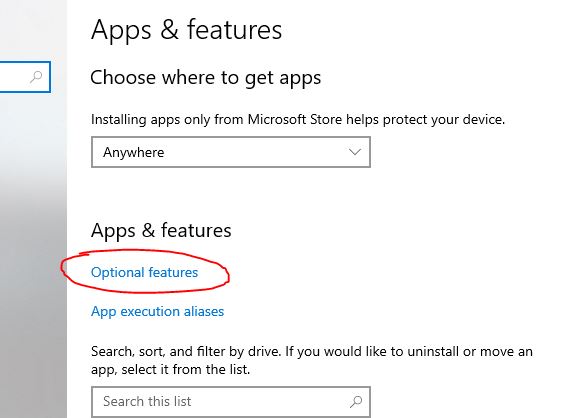
Task: Open the Anywhere app source dropdown
Action: click(231, 152)
